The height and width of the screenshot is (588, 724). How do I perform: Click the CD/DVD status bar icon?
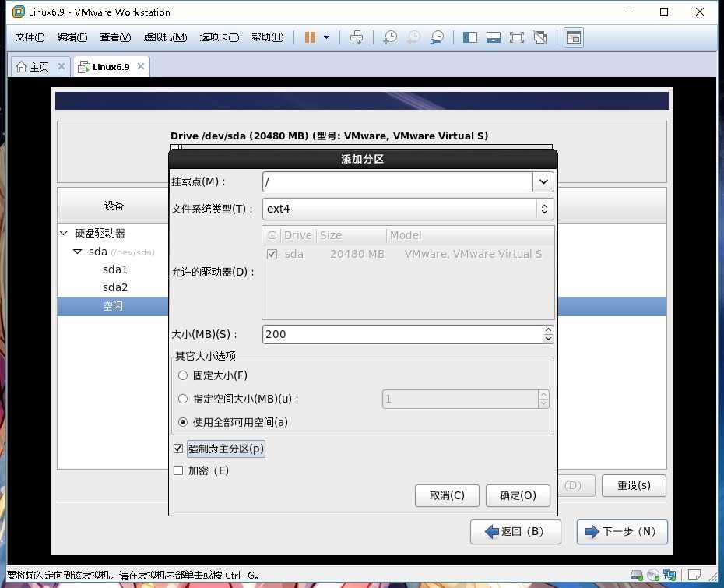[653, 575]
